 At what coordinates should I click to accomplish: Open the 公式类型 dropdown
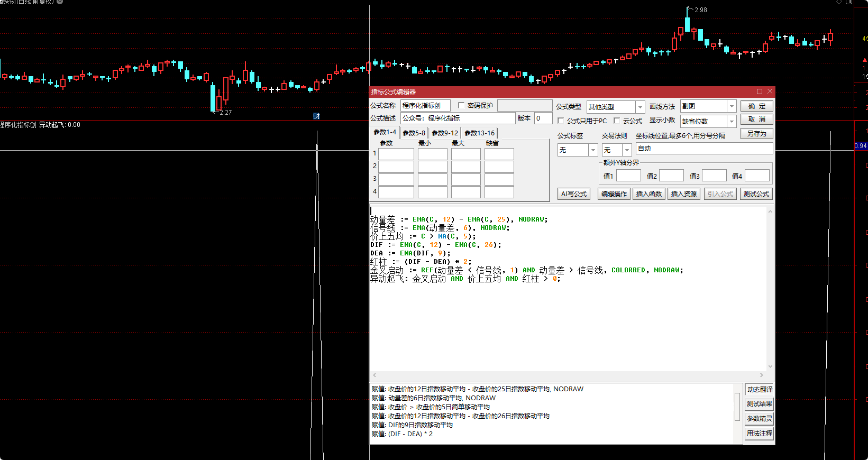point(639,107)
